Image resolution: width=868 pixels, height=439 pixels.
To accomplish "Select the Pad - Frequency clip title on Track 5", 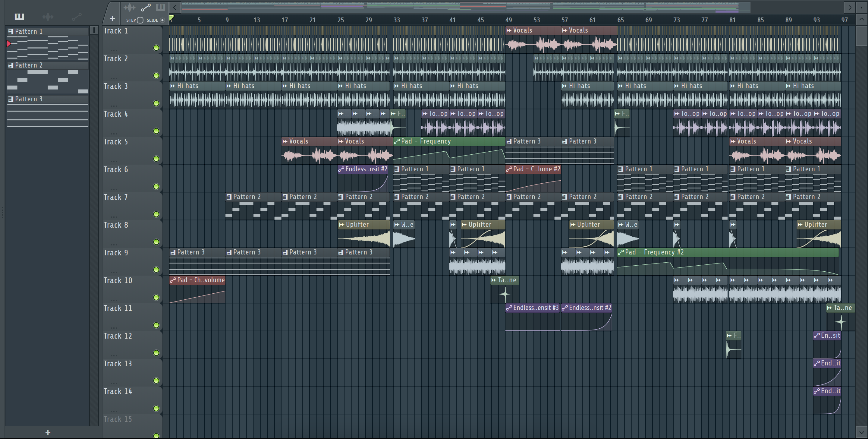I will point(426,142).
